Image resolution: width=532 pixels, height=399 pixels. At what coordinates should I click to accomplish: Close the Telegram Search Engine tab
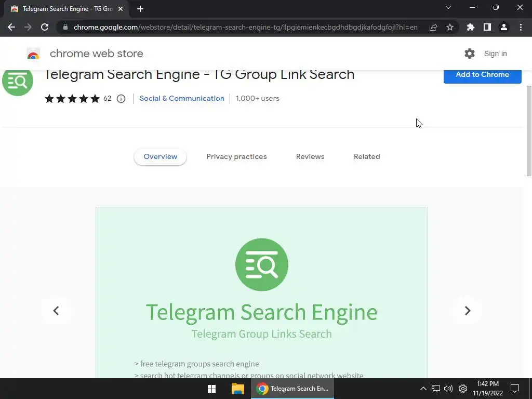point(121,9)
